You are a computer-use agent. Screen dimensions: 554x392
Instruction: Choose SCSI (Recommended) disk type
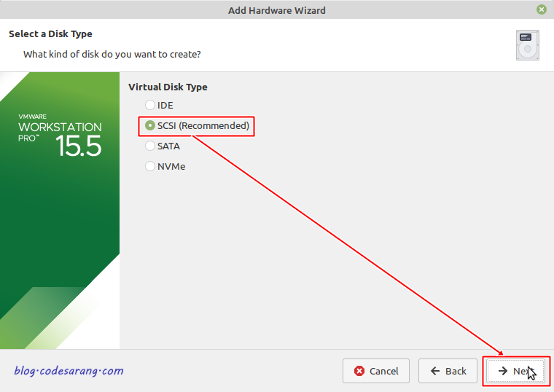(150, 126)
